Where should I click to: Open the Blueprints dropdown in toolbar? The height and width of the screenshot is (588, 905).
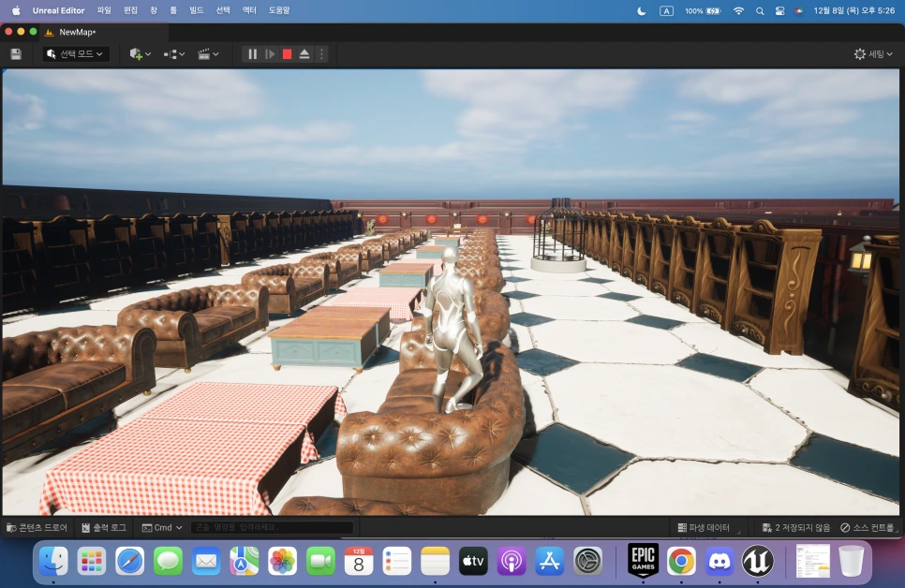173,53
